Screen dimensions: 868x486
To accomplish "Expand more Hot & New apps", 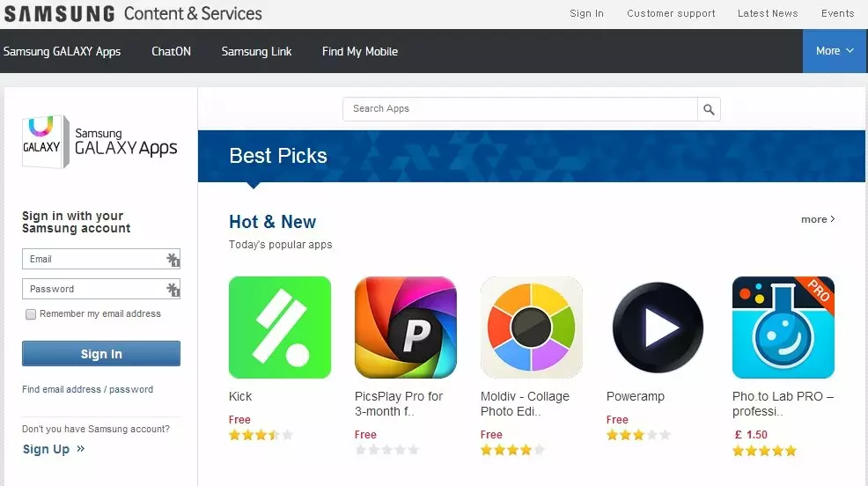I will point(818,219).
